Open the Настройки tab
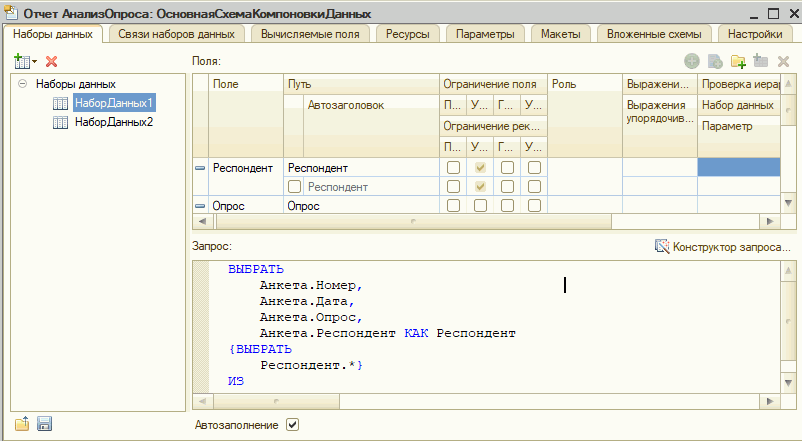 [755, 34]
